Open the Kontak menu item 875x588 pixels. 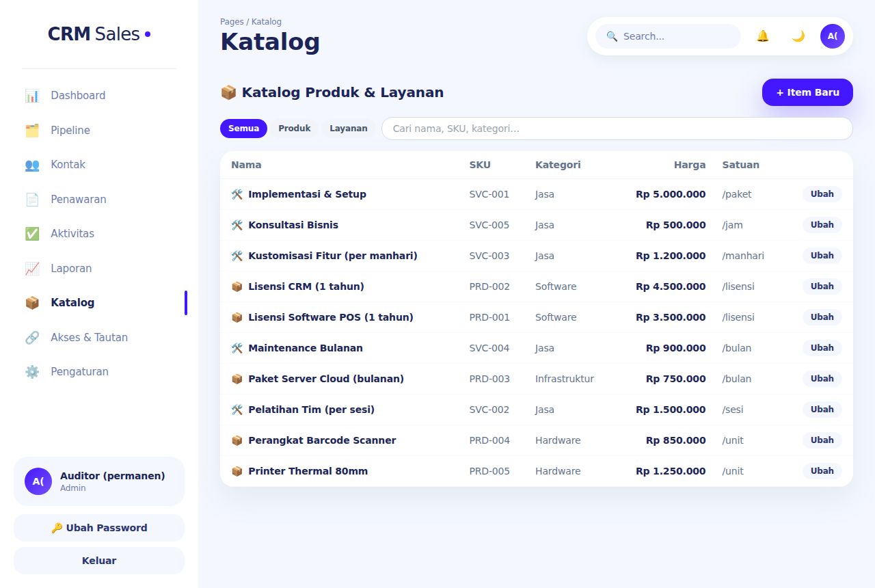(99, 165)
